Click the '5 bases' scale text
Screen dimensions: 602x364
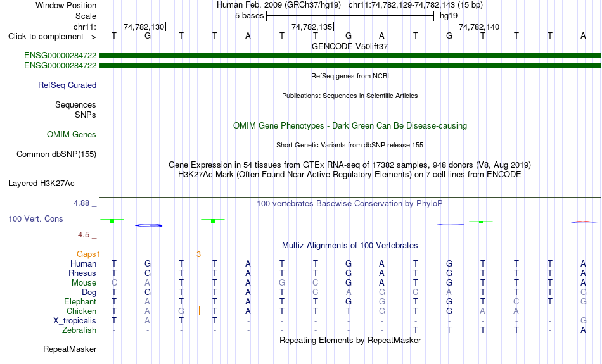pos(250,16)
